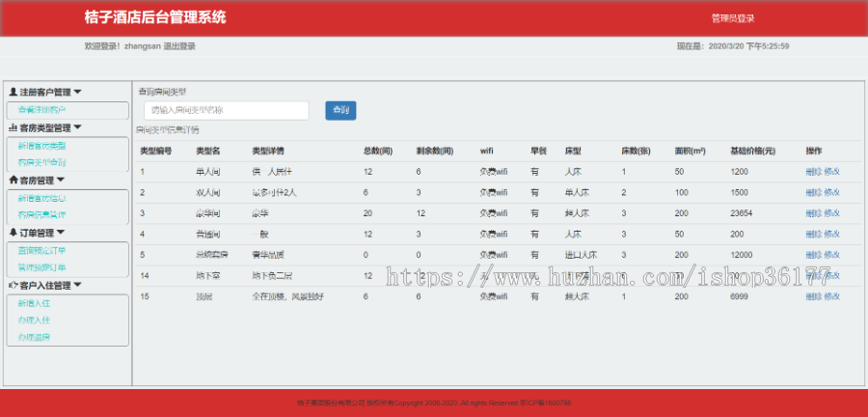Image resolution: width=868 pixels, height=418 pixels.
Task: Click the 类型名 column header
Action: pos(208,151)
